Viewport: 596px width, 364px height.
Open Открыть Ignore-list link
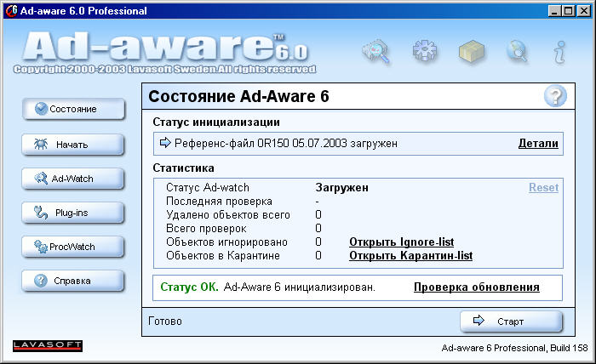[x=401, y=242]
